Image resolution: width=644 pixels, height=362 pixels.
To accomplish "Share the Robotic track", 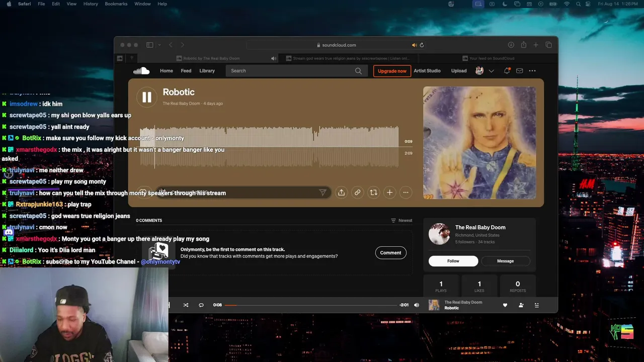I will (x=341, y=193).
